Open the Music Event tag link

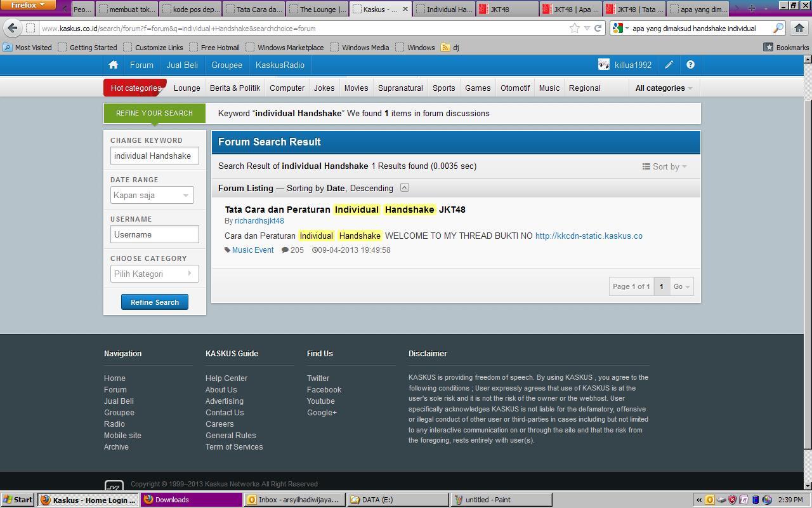252,250
